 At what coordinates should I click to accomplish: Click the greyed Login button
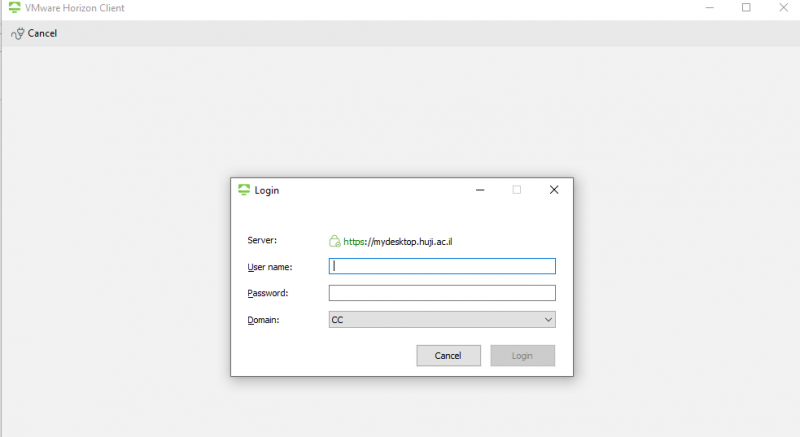coord(522,355)
